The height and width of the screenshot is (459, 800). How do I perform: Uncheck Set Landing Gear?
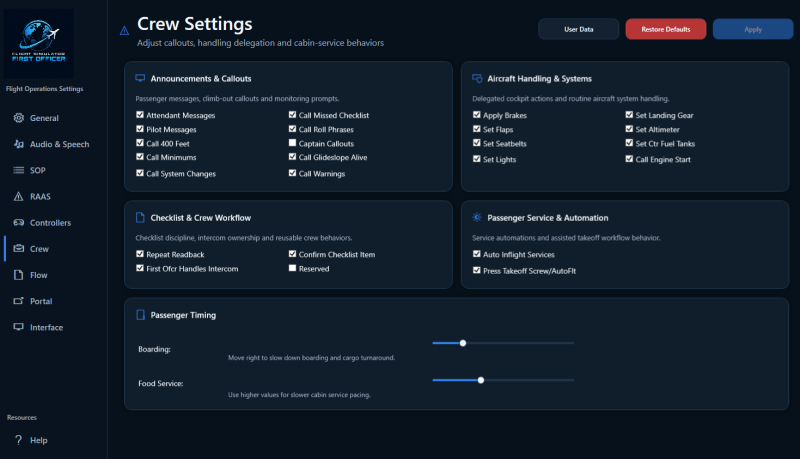(x=629, y=115)
